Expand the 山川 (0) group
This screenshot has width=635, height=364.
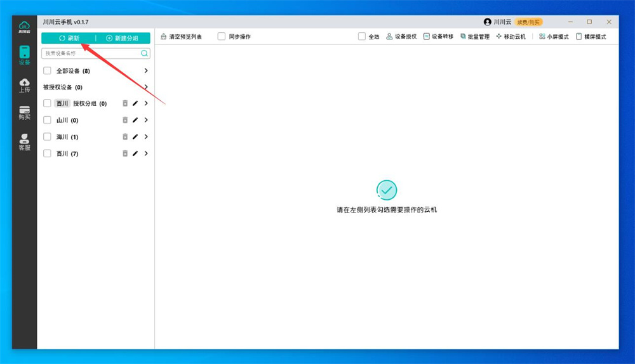(x=146, y=120)
